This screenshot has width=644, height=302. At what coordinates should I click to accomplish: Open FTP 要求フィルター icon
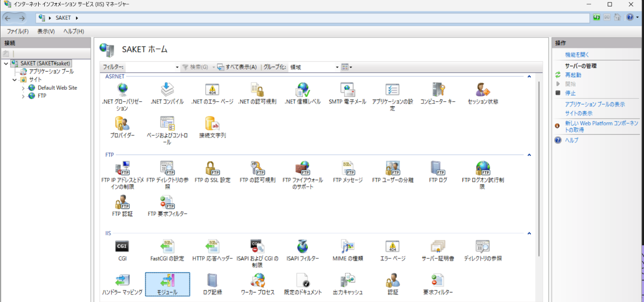(167, 206)
